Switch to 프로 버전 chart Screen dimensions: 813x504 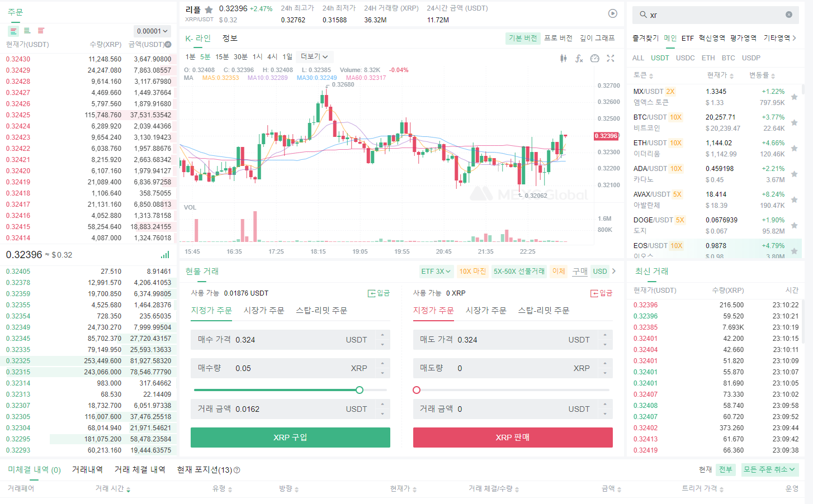pyautogui.click(x=558, y=38)
